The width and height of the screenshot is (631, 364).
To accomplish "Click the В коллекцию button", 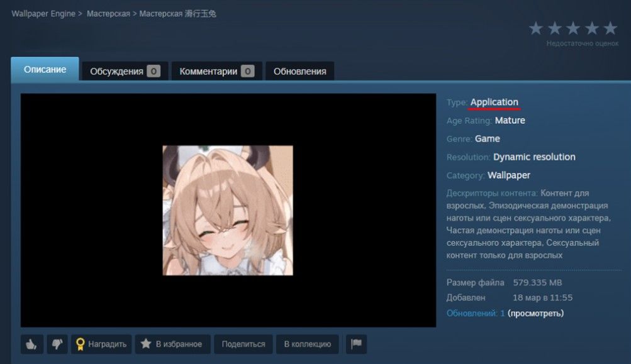I will click(307, 344).
